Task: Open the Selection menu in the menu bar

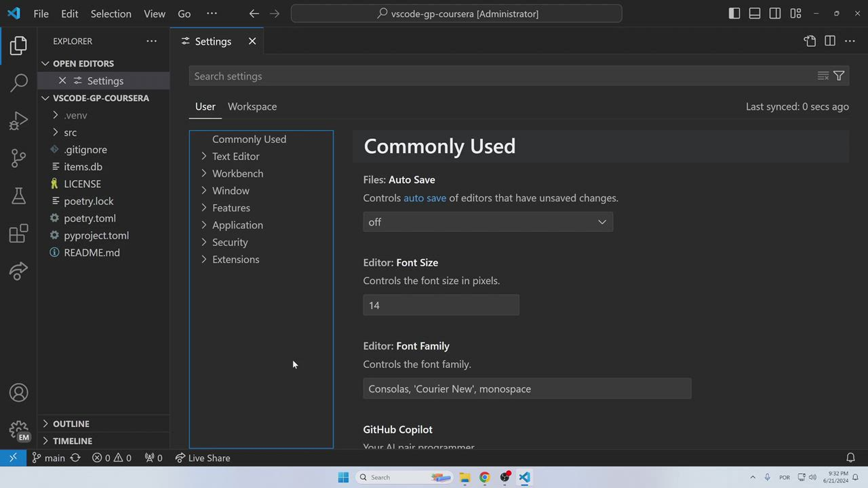Action: 111,14
